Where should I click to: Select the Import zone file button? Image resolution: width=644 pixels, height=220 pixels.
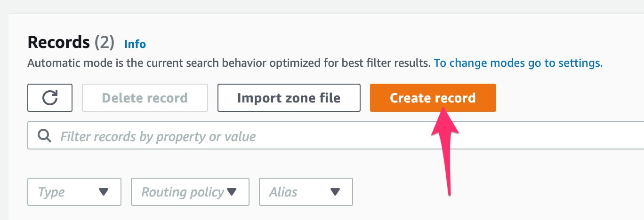[x=289, y=98]
